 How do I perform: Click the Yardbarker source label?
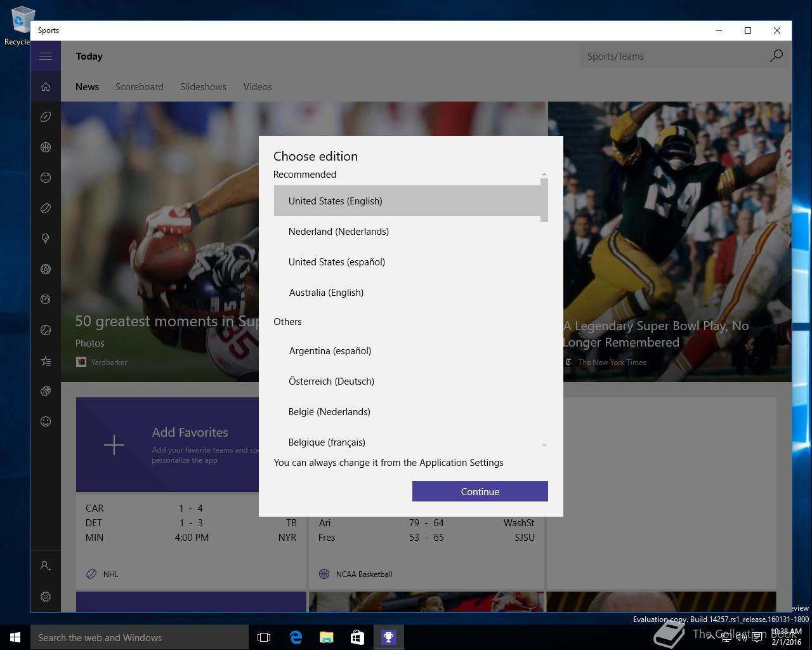click(x=109, y=362)
